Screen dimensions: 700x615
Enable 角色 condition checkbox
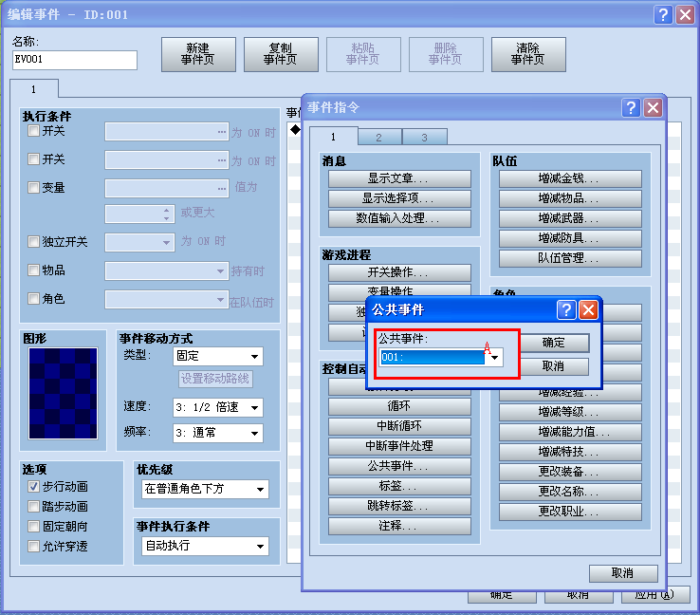click(x=33, y=298)
